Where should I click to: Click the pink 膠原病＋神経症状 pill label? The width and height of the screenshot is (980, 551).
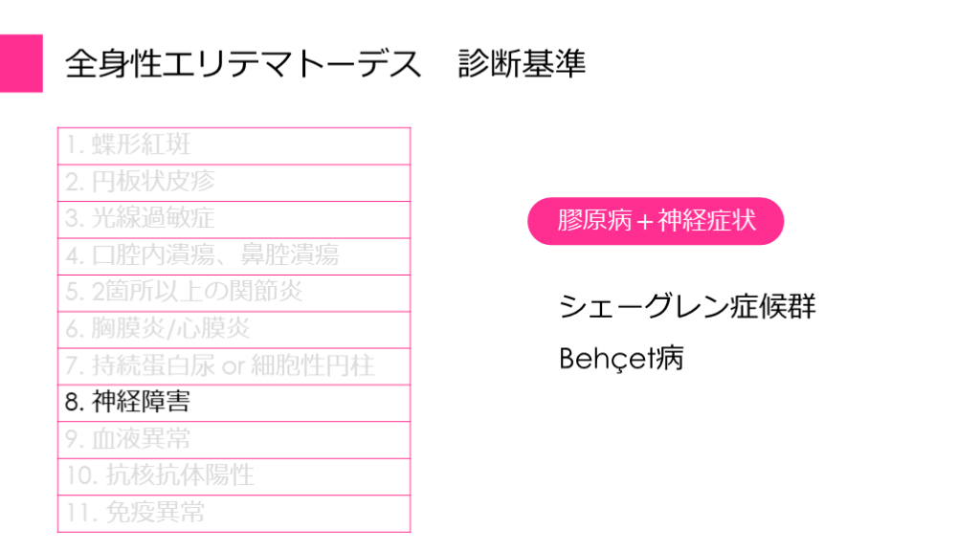[657, 221]
